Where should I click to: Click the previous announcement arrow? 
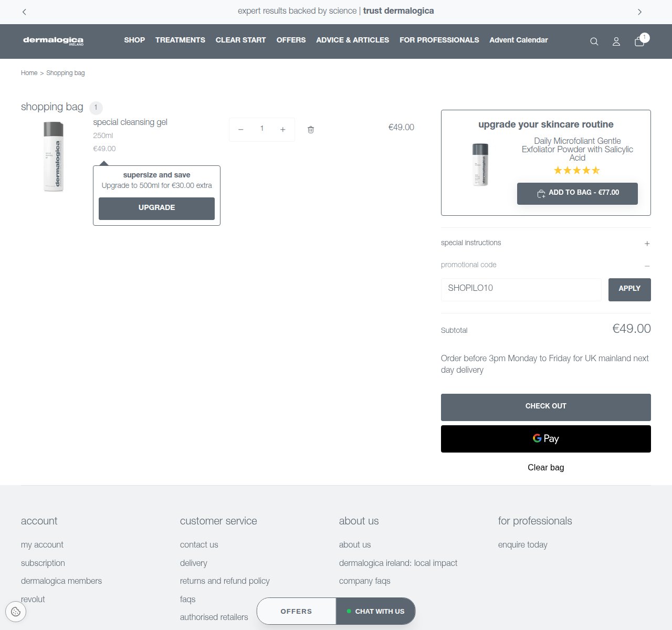click(x=24, y=12)
